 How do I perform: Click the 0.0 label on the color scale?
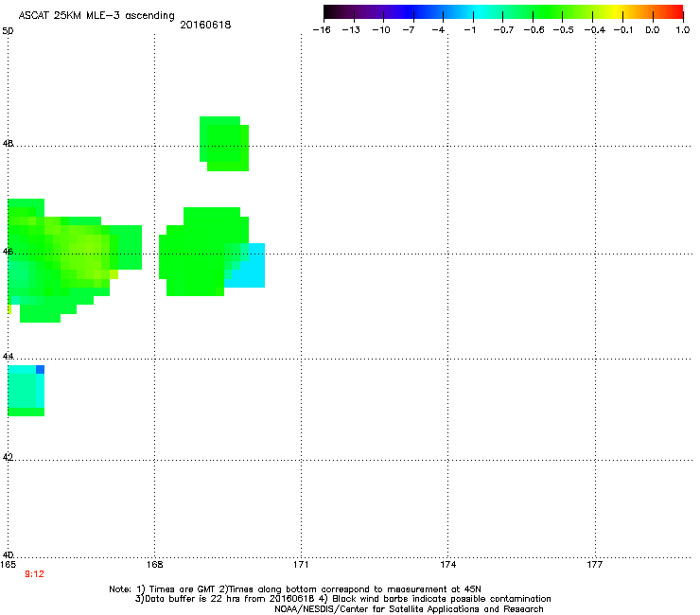click(653, 30)
